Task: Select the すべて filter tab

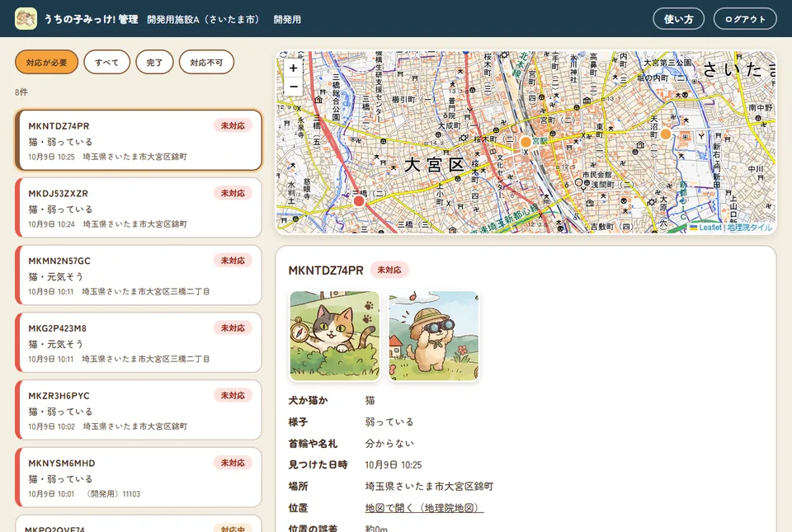Action: (106, 62)
